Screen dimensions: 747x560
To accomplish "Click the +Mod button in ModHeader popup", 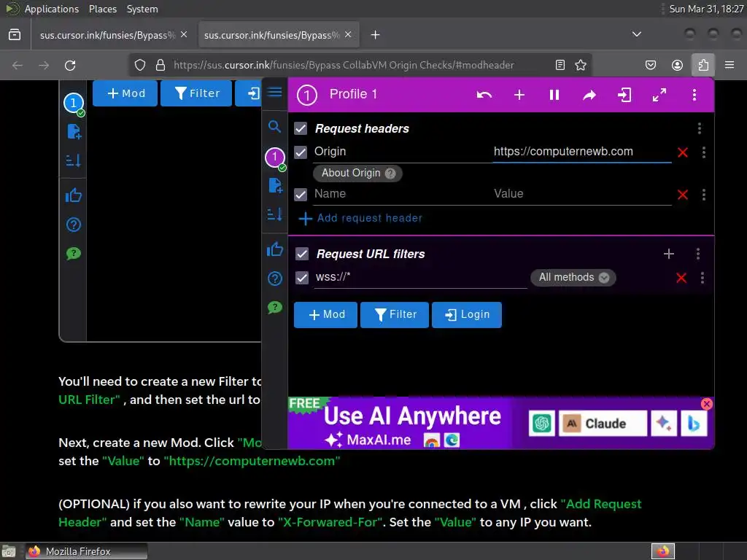I will pyautogui.click(x=325, y=315).
